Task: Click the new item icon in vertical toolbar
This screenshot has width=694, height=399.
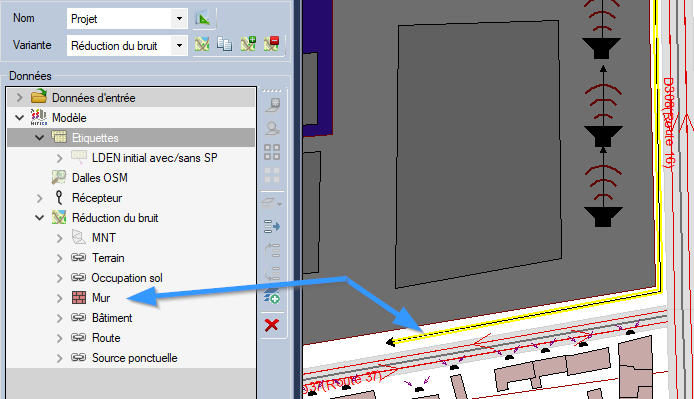Action: pyautogui.click(x=272, y=105)
